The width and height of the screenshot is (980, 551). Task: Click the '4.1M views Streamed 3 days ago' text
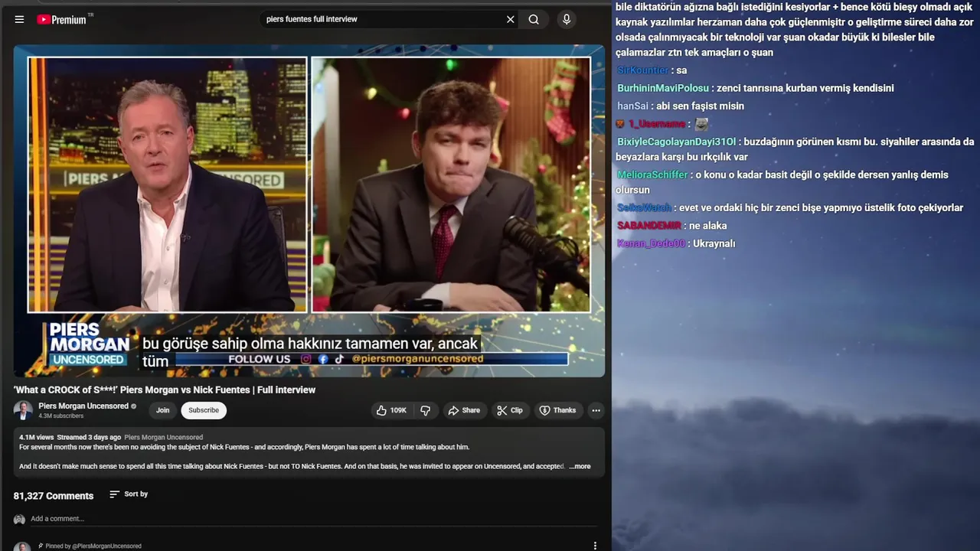(x=70, y=438)
